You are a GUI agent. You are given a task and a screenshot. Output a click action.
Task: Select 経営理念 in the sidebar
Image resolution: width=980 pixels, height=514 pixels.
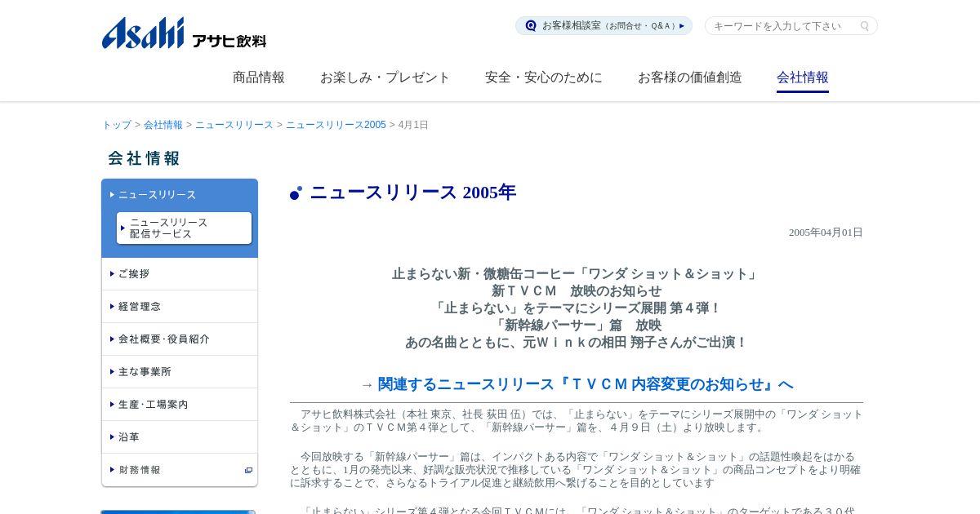tap(180, 307)
